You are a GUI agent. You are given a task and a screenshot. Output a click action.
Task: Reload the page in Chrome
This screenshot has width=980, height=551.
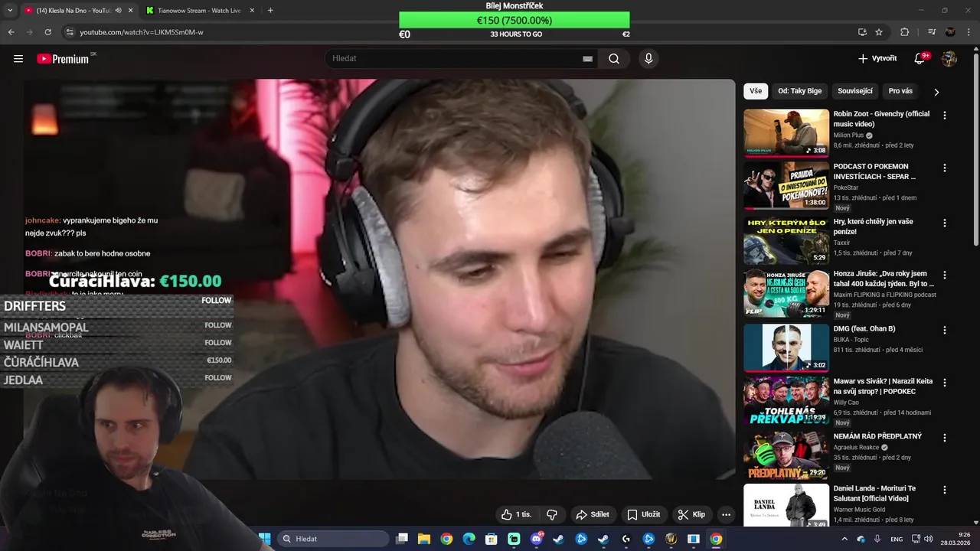click(x=47, y=32)
